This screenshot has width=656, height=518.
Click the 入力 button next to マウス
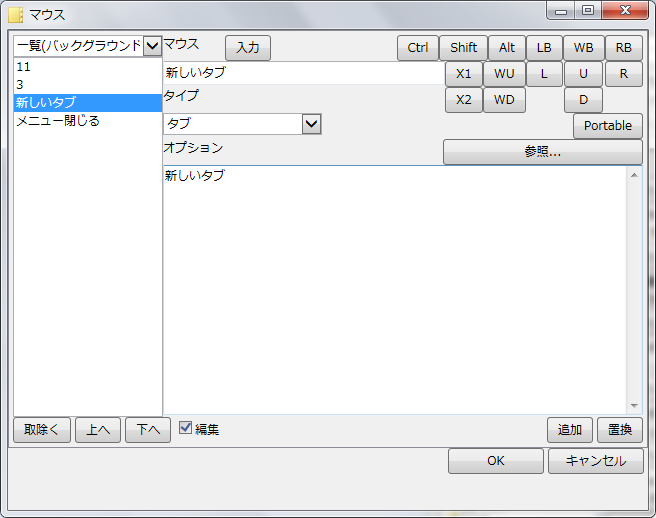pos(248,48)
